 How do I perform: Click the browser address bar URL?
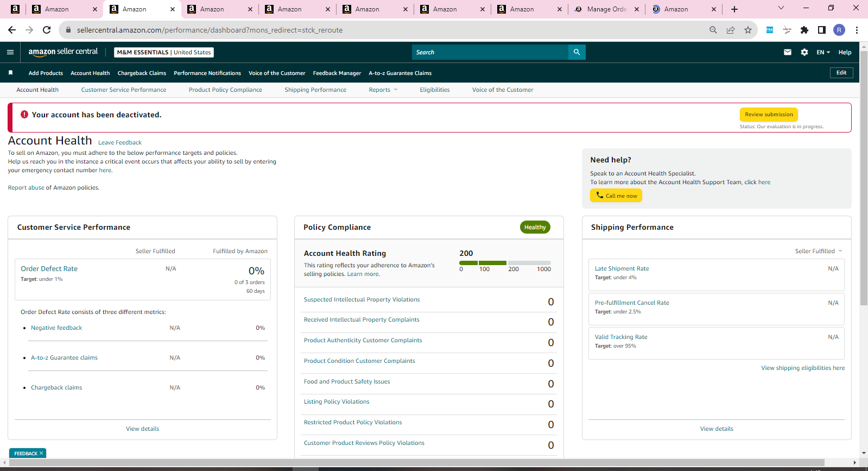(210, 30)
